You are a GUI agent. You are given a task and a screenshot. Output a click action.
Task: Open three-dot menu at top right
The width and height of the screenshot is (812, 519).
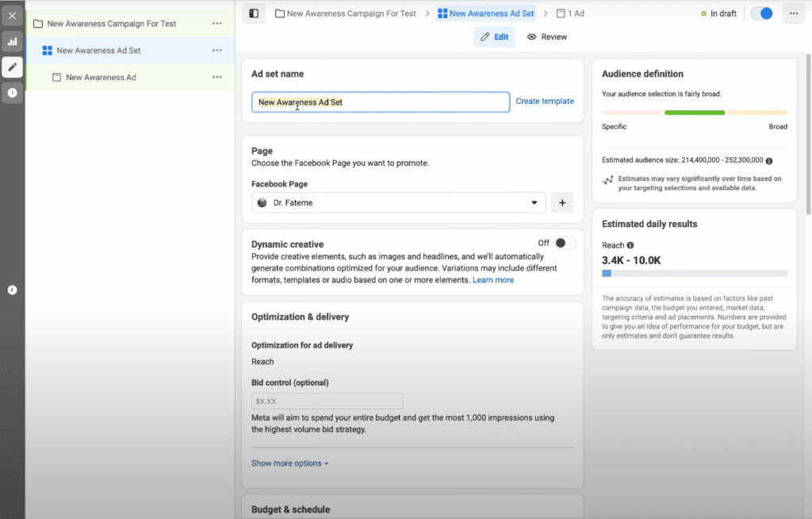[x=794, y=13]
